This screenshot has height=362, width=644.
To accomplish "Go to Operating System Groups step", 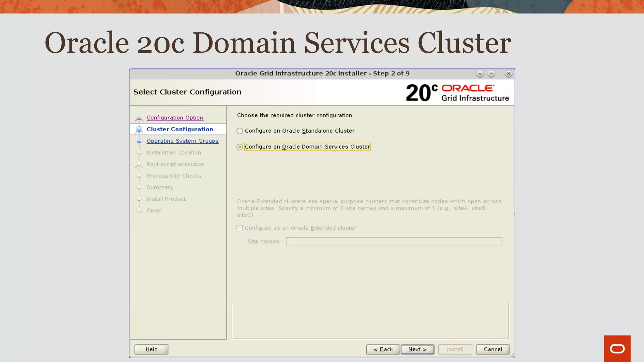I will point(182,141).
